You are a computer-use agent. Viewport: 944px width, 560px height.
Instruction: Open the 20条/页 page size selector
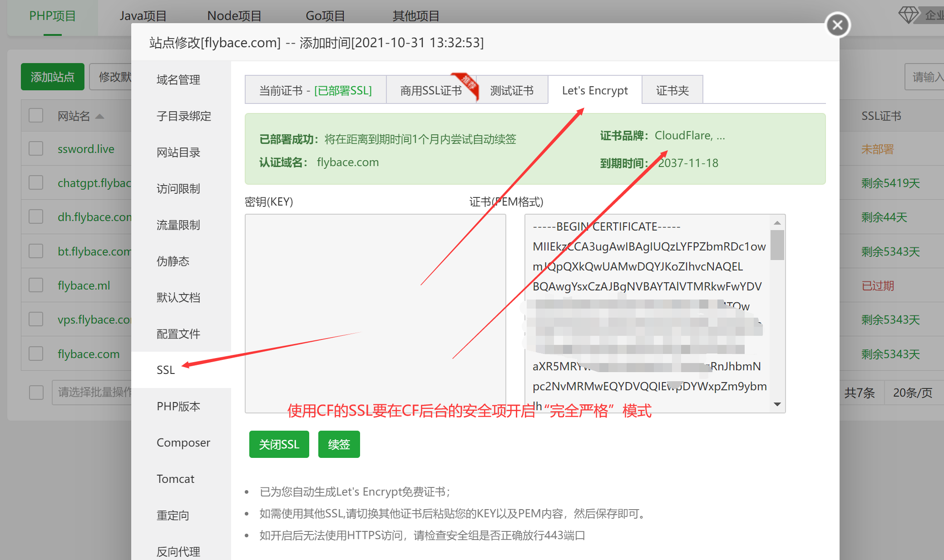[x=913, y=393]
